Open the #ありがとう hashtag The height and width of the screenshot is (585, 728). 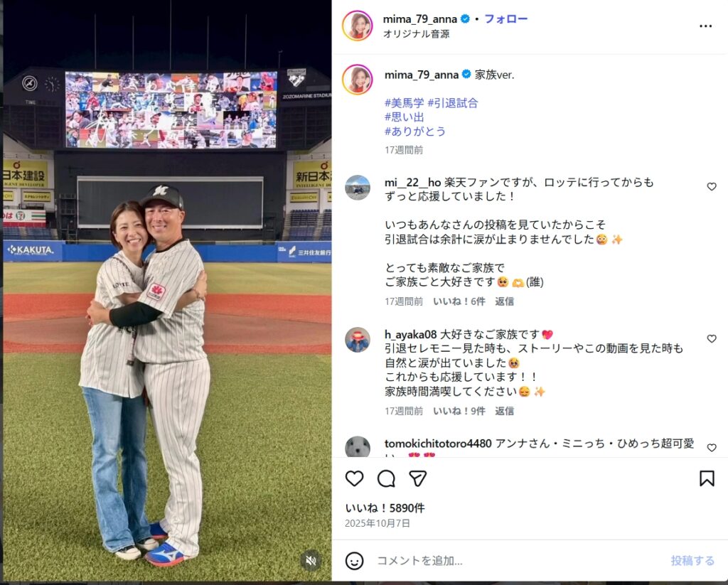[x=415, y=132]
